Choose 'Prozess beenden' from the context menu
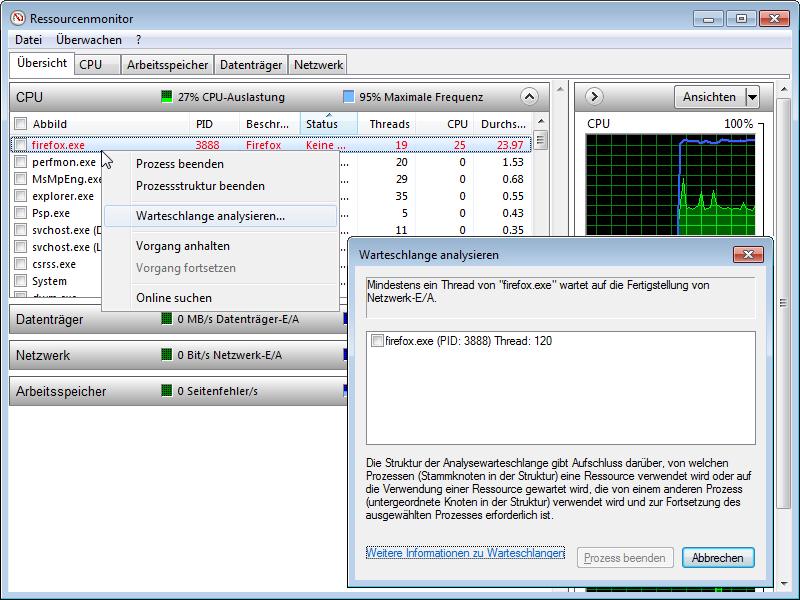Image resolution: width=800 pixels, height=600 pixels. click(x=180, y=164)
